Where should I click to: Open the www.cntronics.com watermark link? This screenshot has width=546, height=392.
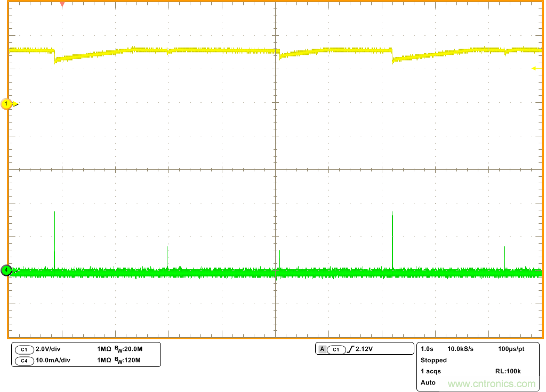click(492, 383)
